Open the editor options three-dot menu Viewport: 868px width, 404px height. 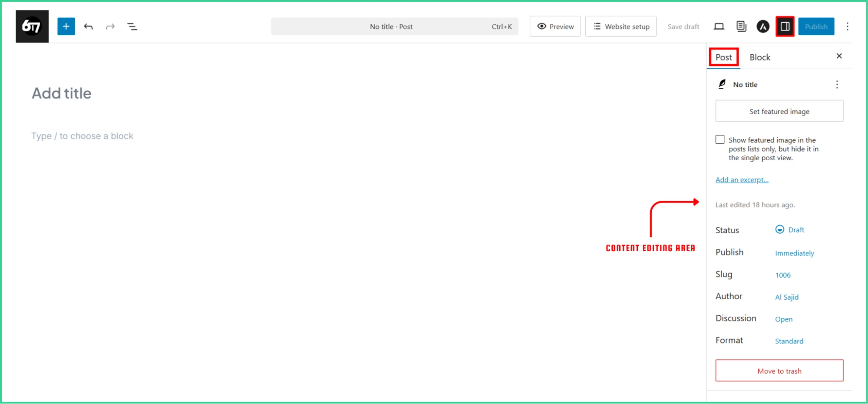[x=847, y=26]
